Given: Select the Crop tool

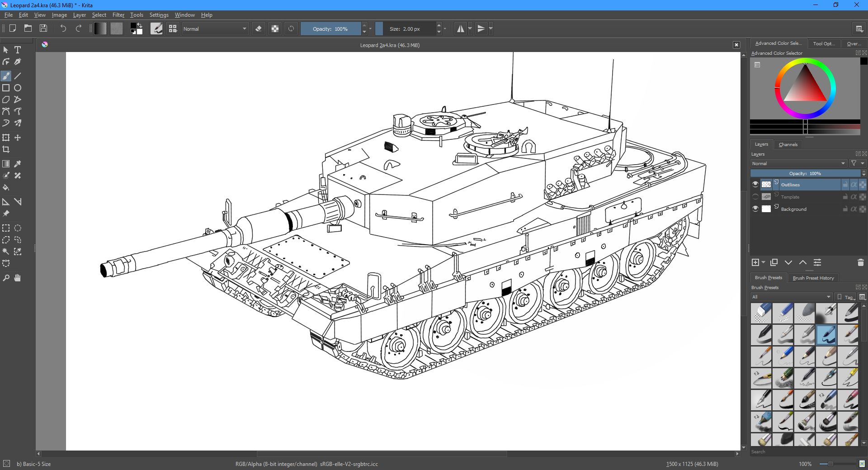Looking at the screenshot, I should tap(6, 149).
